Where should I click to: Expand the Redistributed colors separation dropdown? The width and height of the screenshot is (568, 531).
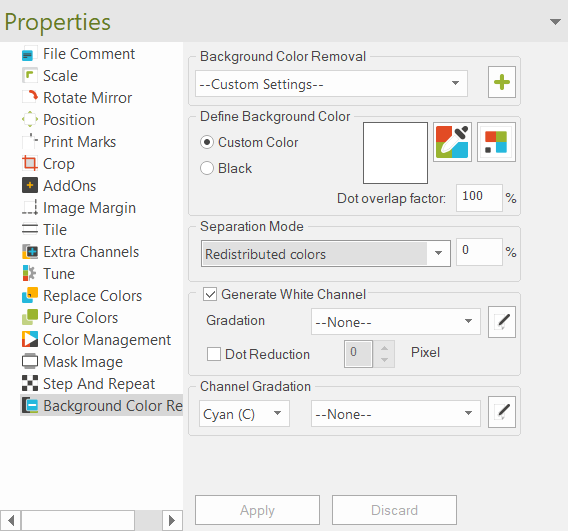pos(326,254)
